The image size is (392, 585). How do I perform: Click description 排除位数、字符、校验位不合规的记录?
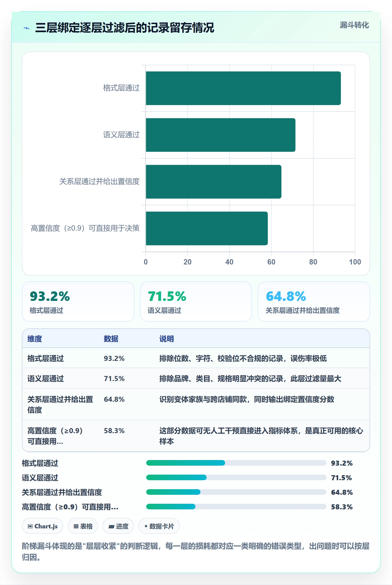click(243, 358)
